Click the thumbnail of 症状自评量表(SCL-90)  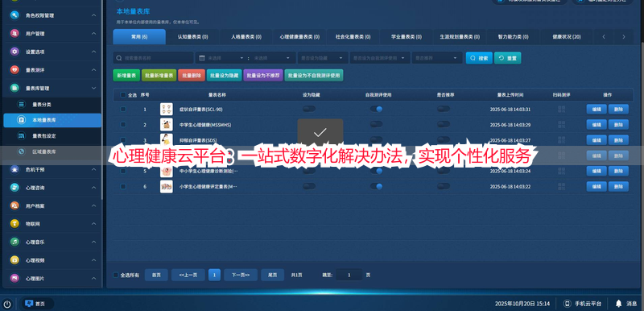(167, 110)
